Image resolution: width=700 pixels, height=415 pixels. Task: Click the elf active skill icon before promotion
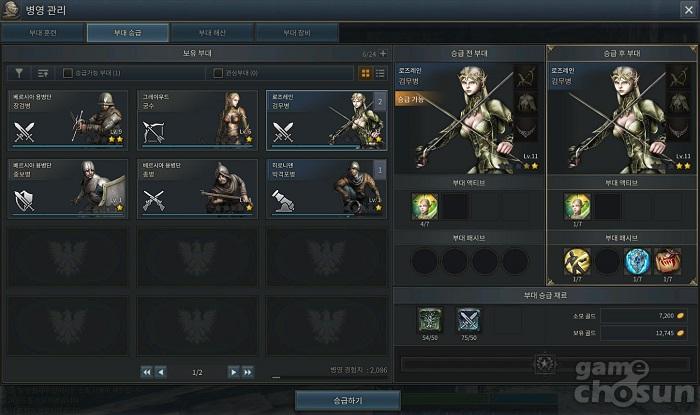pos(425,207)
